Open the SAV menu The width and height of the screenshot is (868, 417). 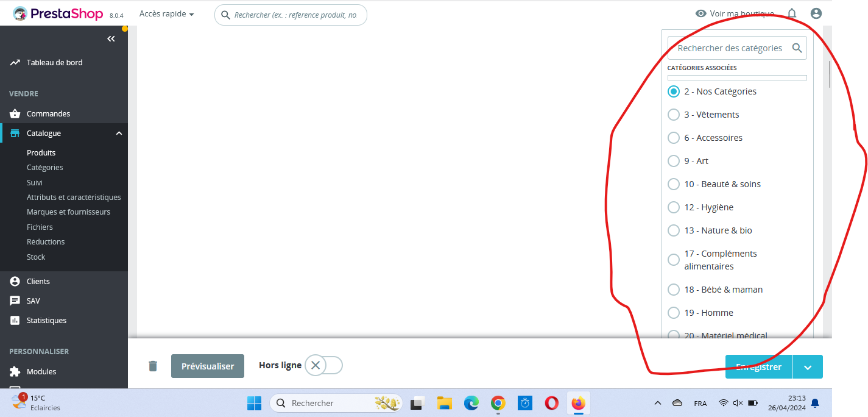click(x=34, y=301)
